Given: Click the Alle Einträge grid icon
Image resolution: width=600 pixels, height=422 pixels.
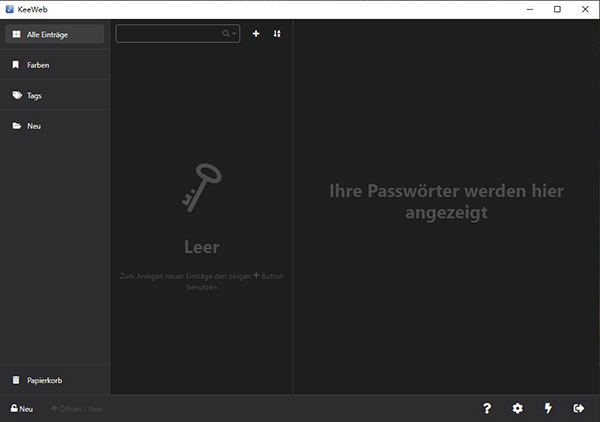Looking at the screenshot, I should point(16,34).
